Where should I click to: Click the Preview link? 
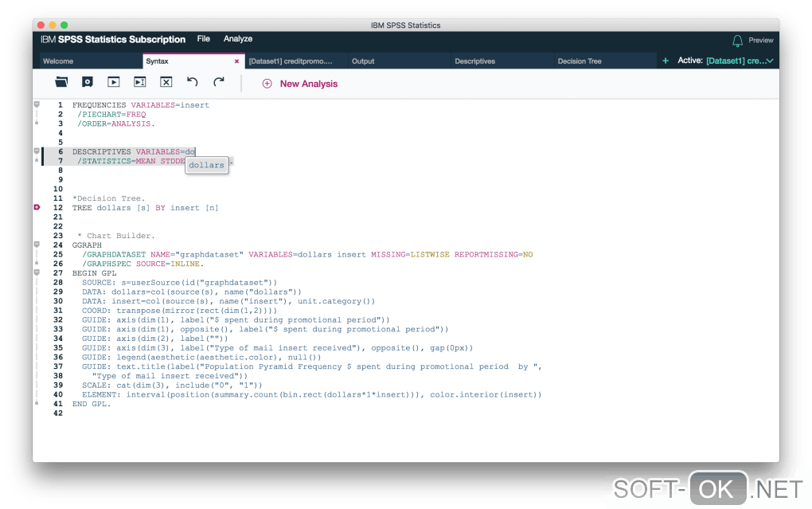click(761, 41)
